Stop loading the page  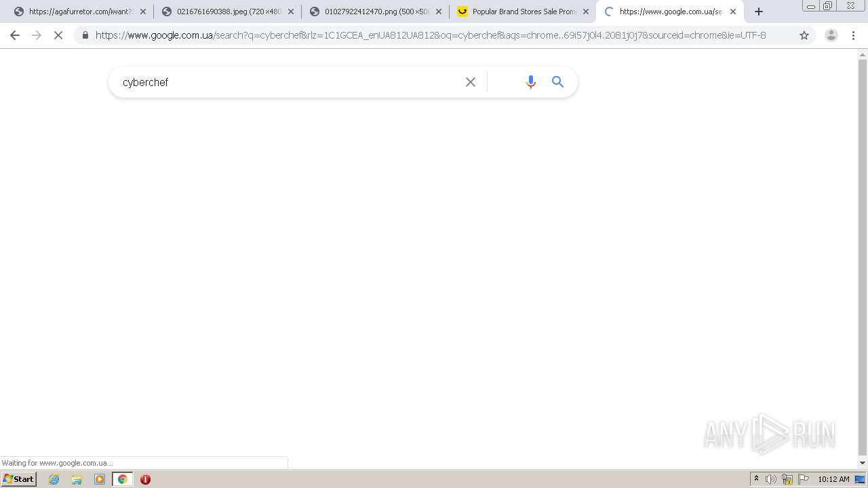pos(58,35)
